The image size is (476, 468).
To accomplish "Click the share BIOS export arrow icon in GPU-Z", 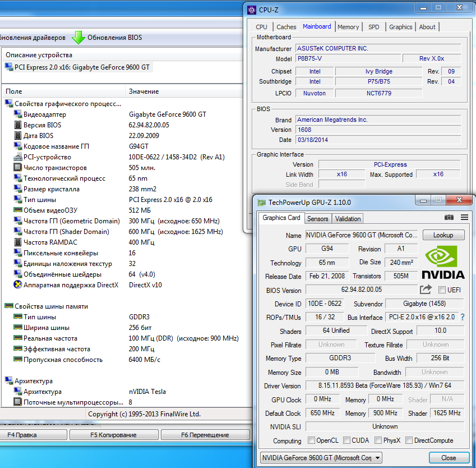I will 426,290.
